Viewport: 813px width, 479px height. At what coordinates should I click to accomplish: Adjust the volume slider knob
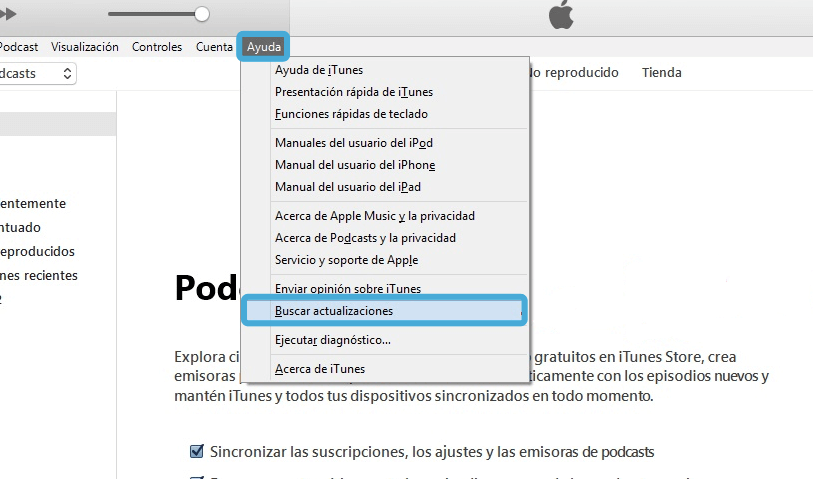[202, 14]
